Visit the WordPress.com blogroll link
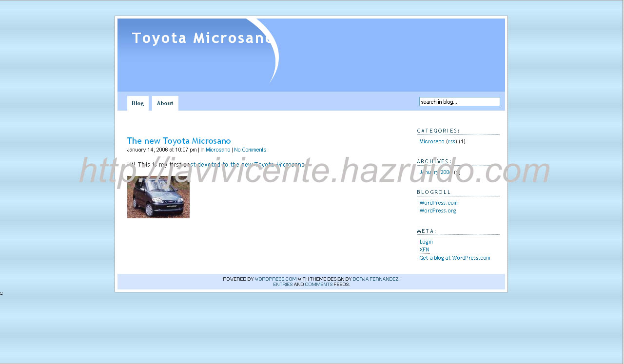Image resolution: width=624 pixels, height=364 pixels. coord(439,203)
